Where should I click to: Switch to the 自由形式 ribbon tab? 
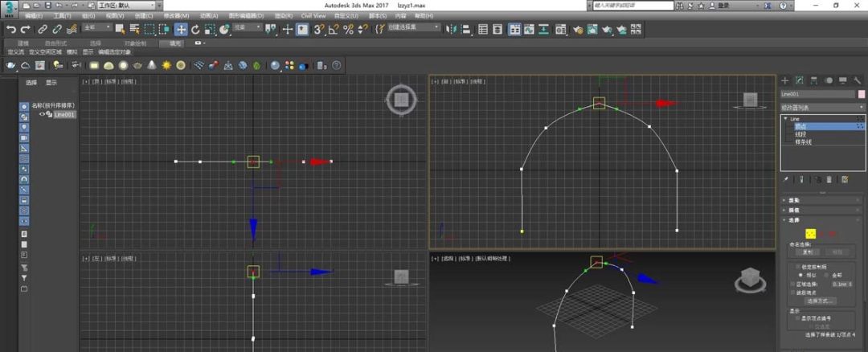pyautogui.click(x=55, y=43)
